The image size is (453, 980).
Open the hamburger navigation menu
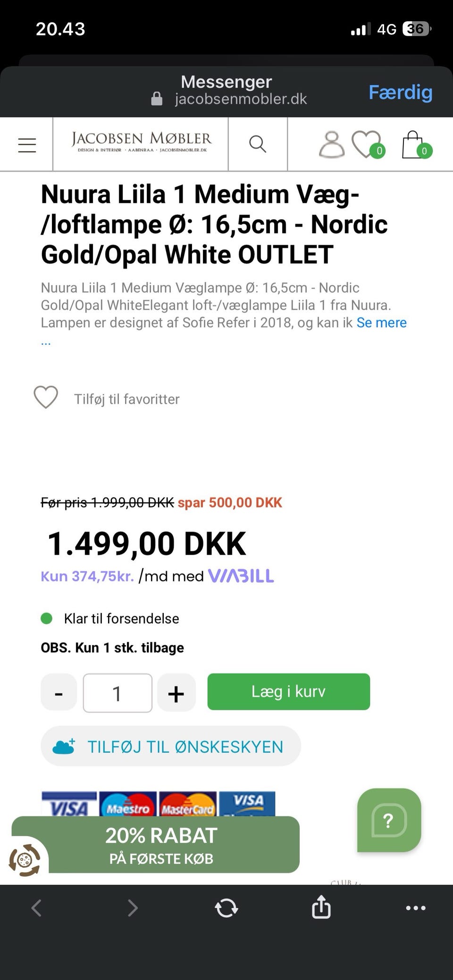tap(27, 144)
